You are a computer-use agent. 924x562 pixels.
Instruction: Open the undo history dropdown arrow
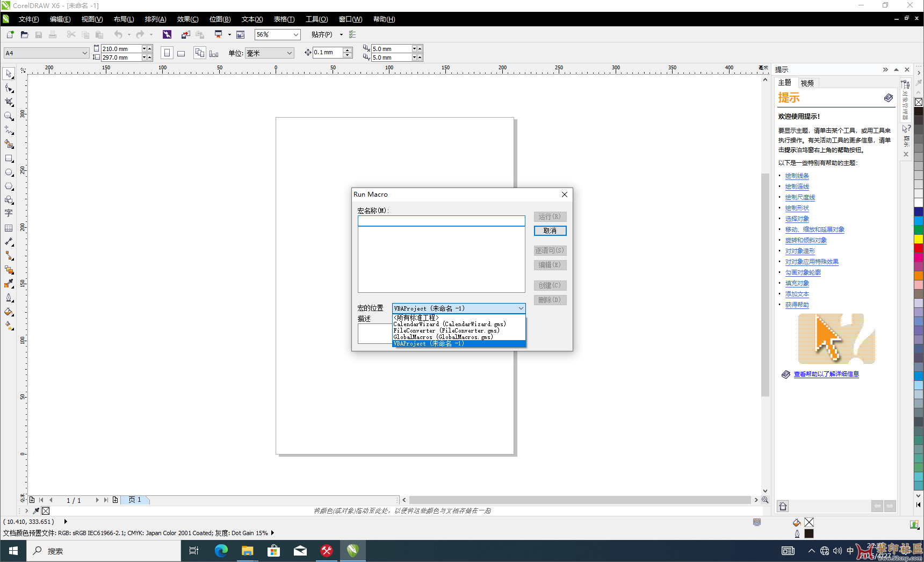(x=129, y=34)
